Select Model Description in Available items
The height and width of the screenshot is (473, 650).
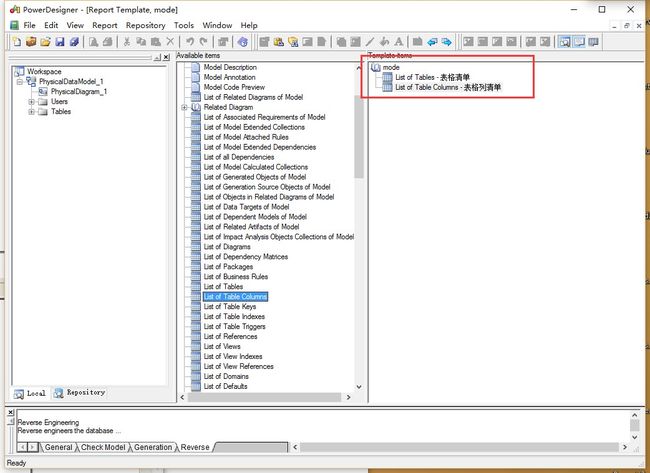[230, 67]
